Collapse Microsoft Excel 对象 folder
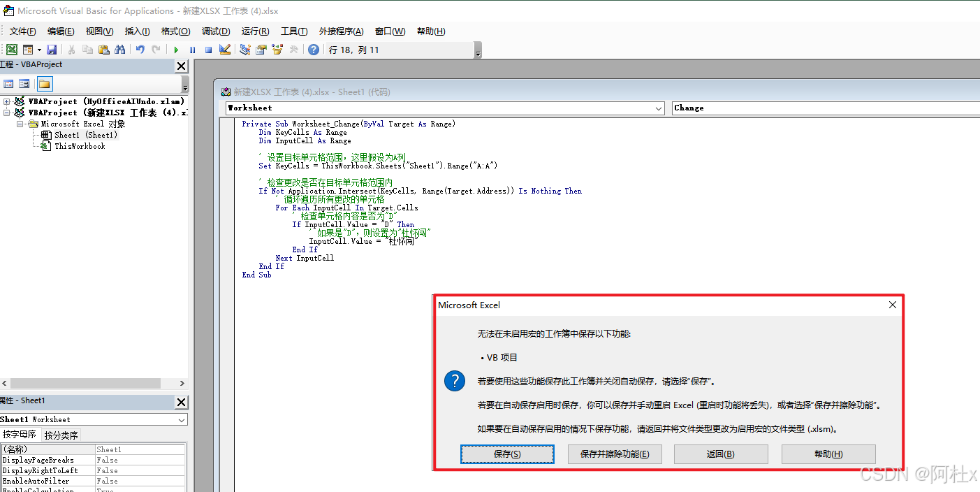This screenshot has width=980, height=492. [x=21, y=124]
